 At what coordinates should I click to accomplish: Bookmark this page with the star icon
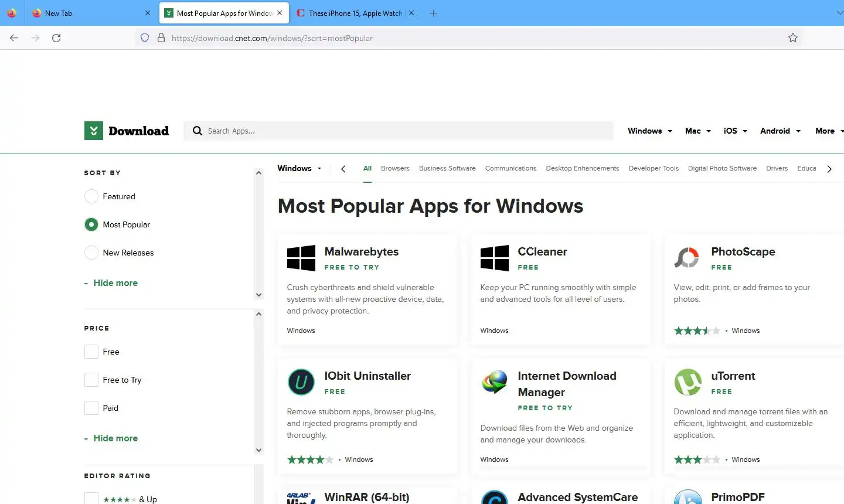click(x=793, y=38)
